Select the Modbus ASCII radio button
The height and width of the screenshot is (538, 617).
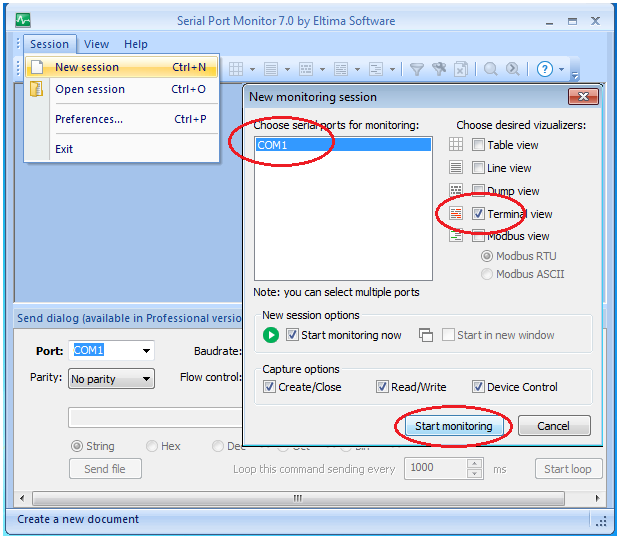(487, 274)
